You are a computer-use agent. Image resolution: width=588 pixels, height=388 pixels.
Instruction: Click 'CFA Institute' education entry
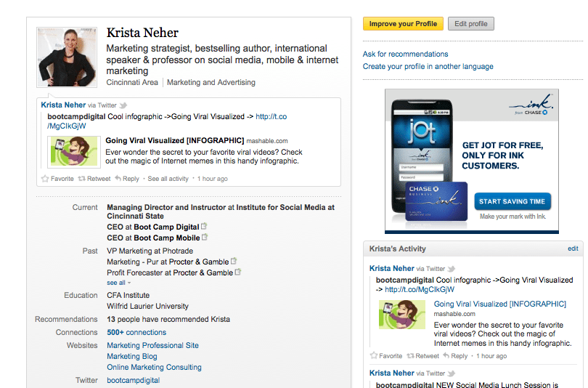128,295
